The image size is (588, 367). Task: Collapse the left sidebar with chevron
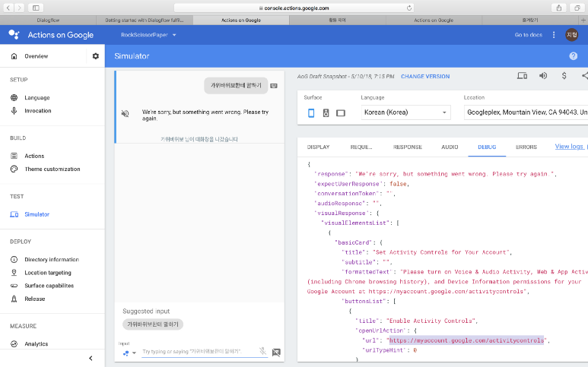91,358
